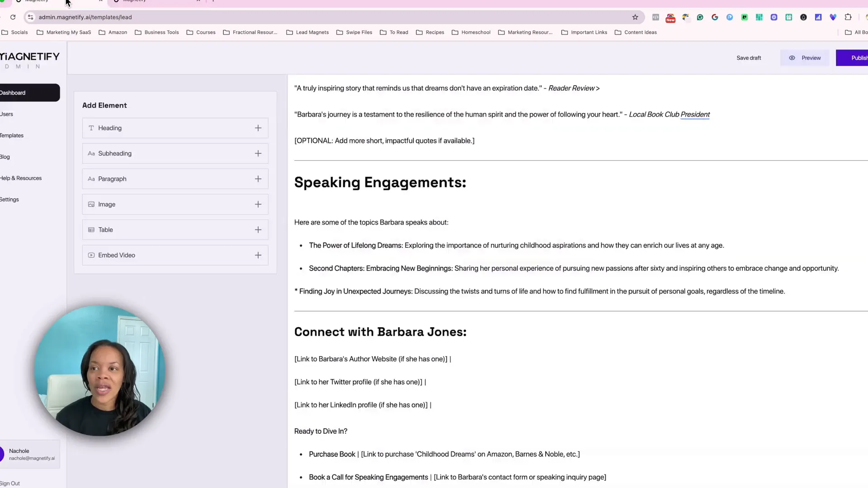Open the blue P circle extension

[730, 17]
